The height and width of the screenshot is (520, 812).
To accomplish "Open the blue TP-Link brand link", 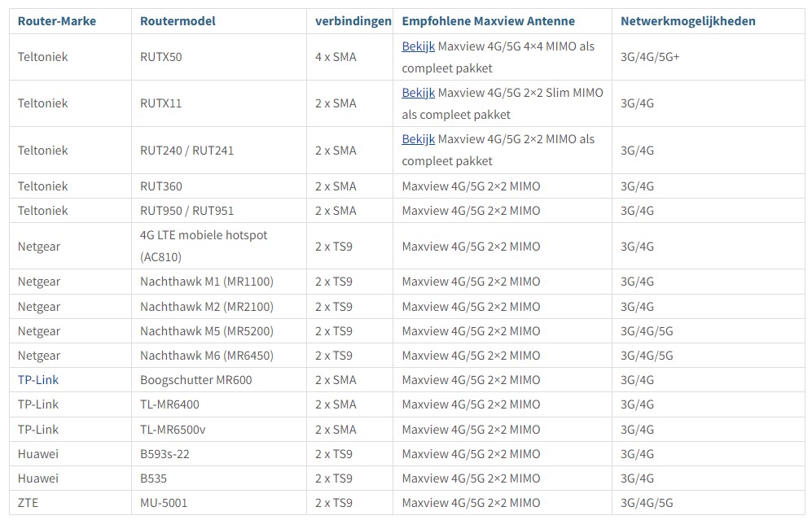I will pyautogui.click(x=38, y=380).
